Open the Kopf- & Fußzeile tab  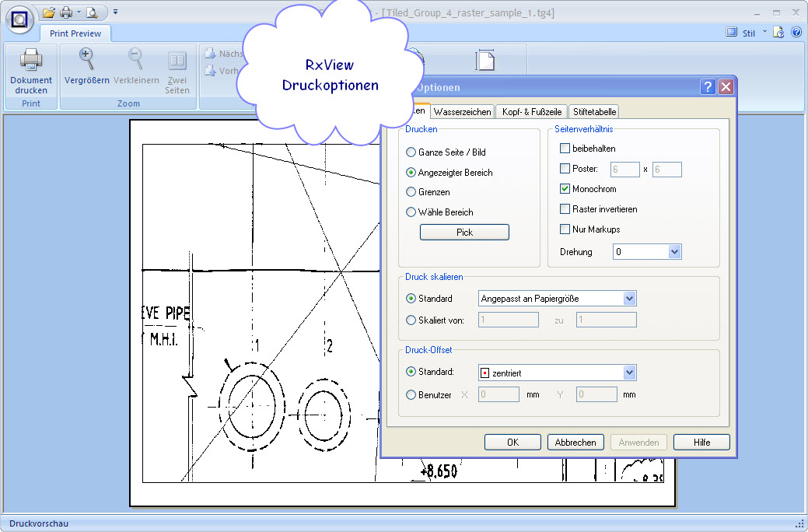click(x=530, y=112)
